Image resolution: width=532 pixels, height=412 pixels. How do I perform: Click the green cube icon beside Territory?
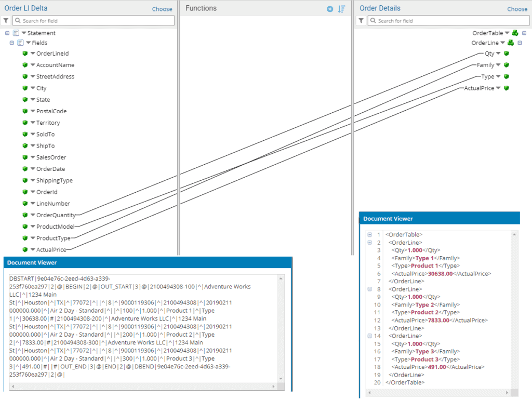click(25, 123)
